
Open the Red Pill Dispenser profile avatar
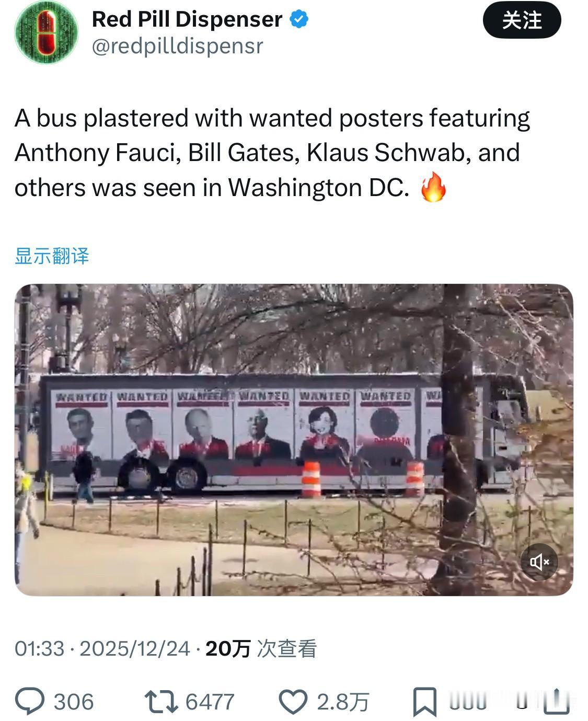[45, 32]
